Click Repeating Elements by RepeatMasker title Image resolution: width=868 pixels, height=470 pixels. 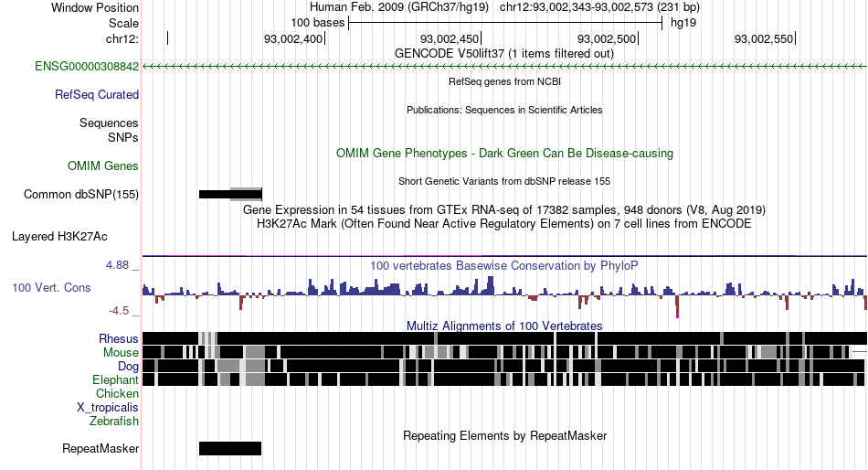tap(504, 435)
